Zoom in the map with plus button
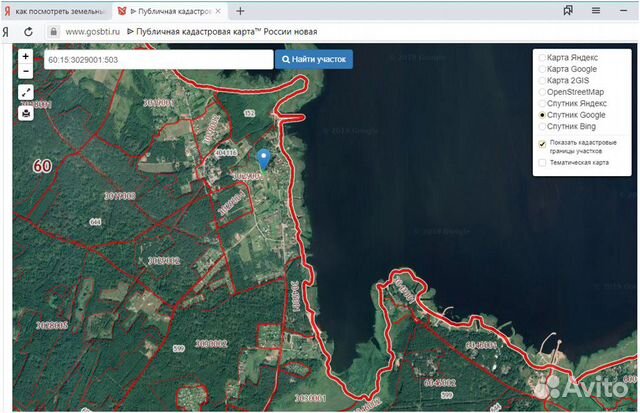The image size is (640, 413). pos(26,56)
